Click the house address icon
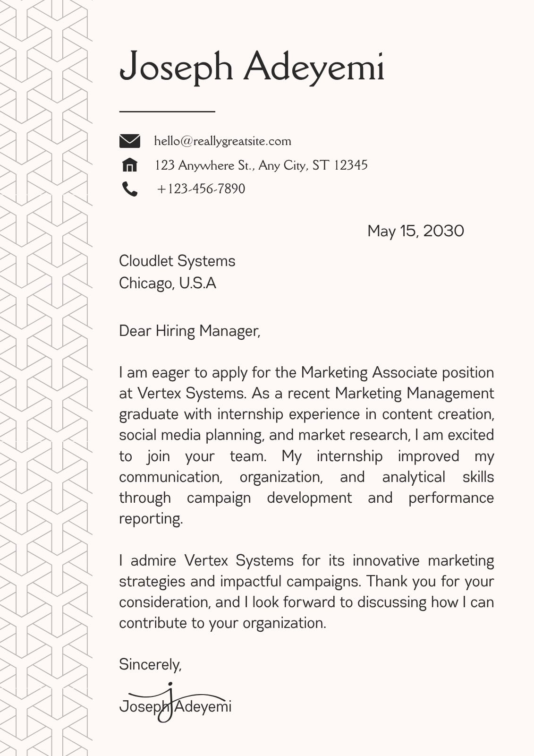Image resolution: width=534 pixels, height=756 pixels. click(129, 165)
